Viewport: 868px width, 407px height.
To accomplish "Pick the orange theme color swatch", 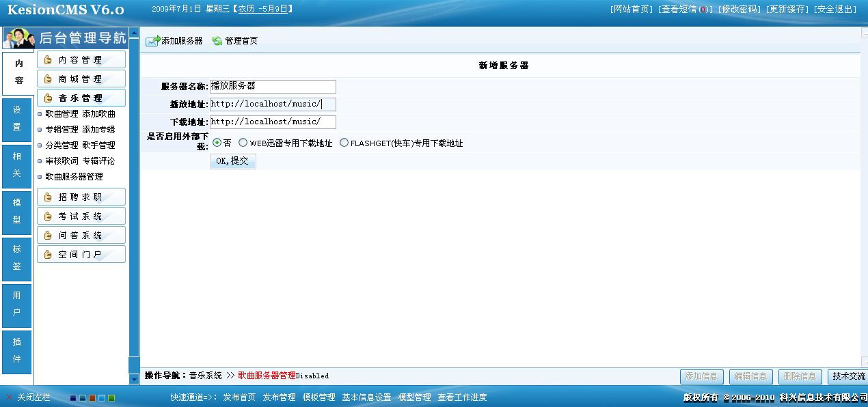I will [92, 398].
